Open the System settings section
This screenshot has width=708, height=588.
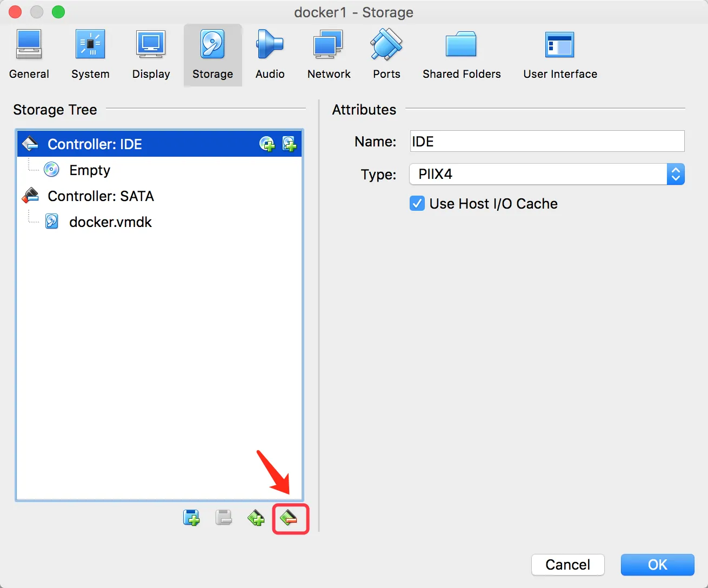[x=90, y=55]
